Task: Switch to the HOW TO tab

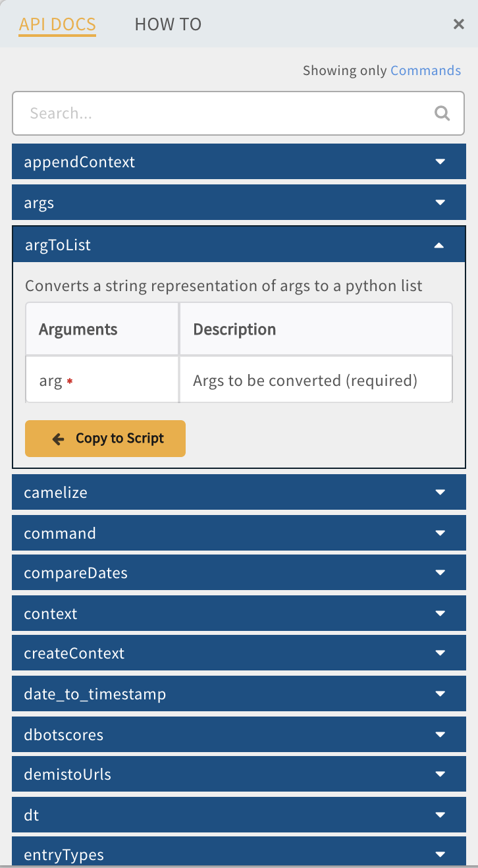Action: tap(168, 24)
